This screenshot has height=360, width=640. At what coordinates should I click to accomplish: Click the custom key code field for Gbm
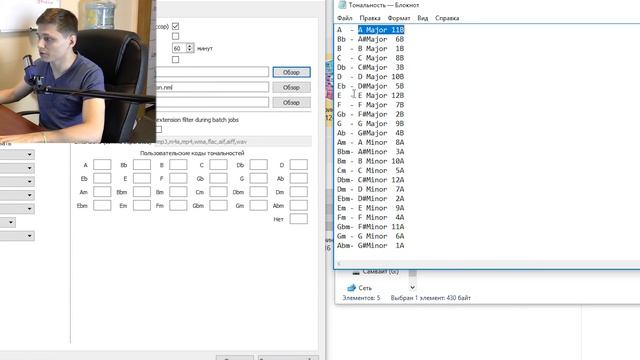(x=218, y=205)
